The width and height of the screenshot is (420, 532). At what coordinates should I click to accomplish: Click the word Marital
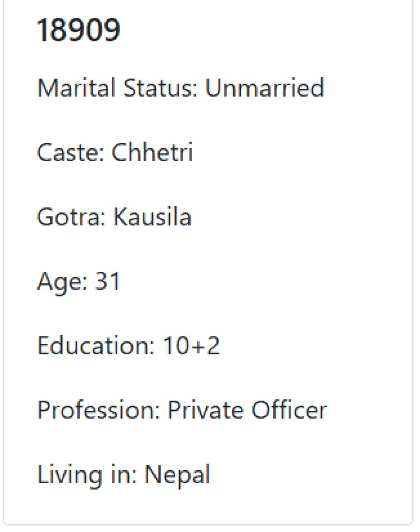(76, 88)
